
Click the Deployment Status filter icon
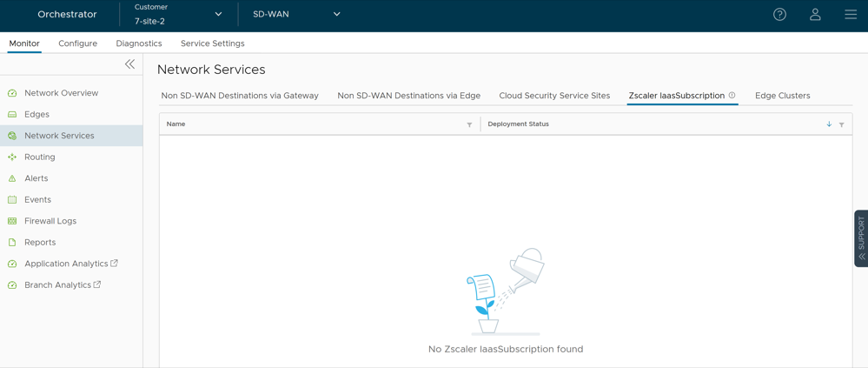click(x=842, y=125)
